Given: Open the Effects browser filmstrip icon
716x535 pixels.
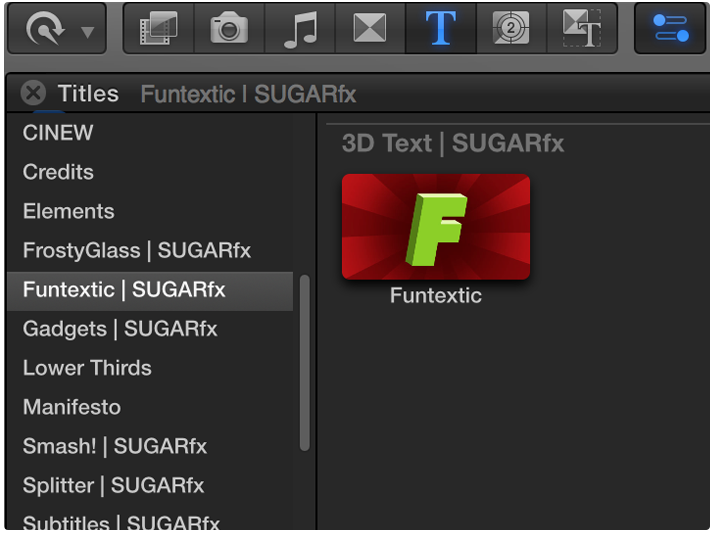Looking at the screenshot, I should [158, 28].
